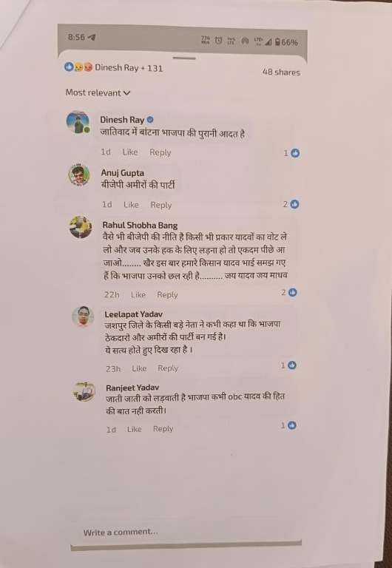The image size is (392, 568).
Task: Reply to Anuj Gupta's comment
Action: 160,205
